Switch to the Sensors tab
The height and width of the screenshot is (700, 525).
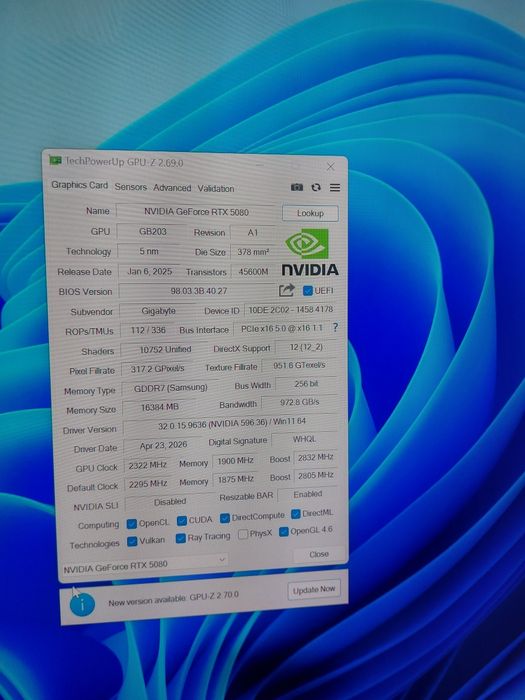131,187
